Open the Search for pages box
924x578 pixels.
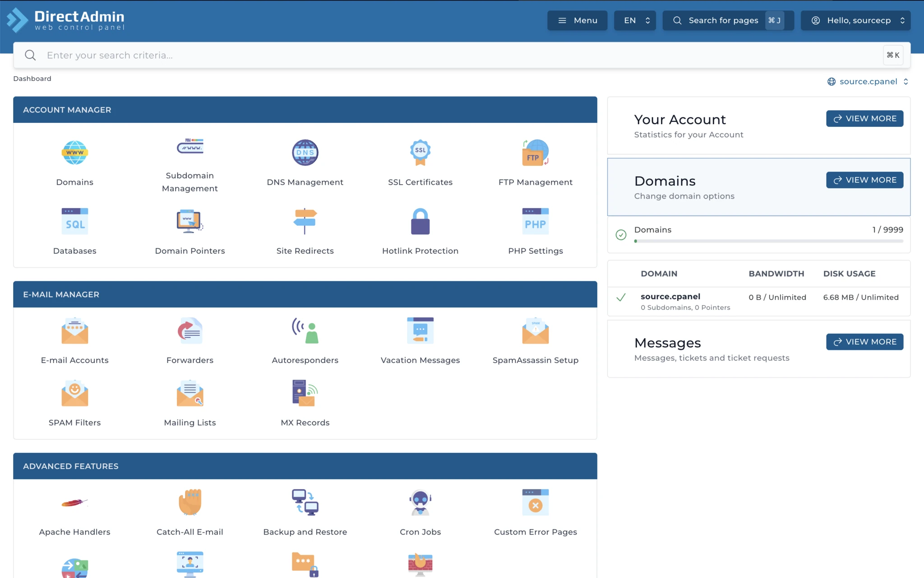(x=728, y=20)
